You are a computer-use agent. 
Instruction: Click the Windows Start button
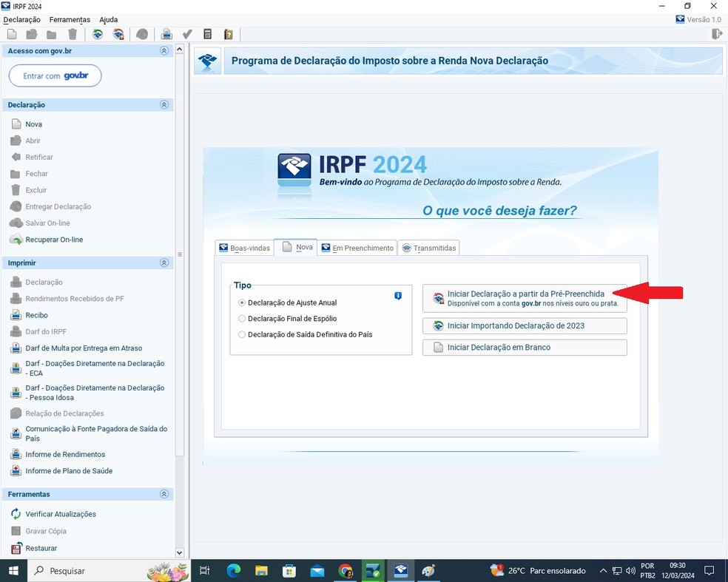[x=13, y=570]
